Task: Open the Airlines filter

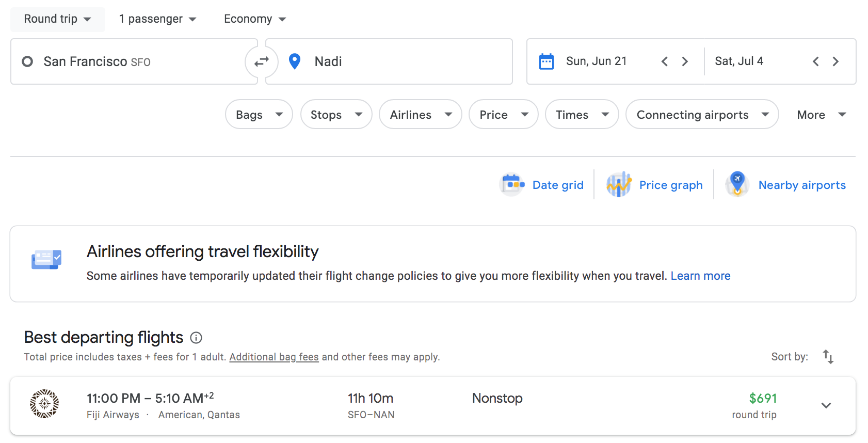Action: (x=421, y=114)
